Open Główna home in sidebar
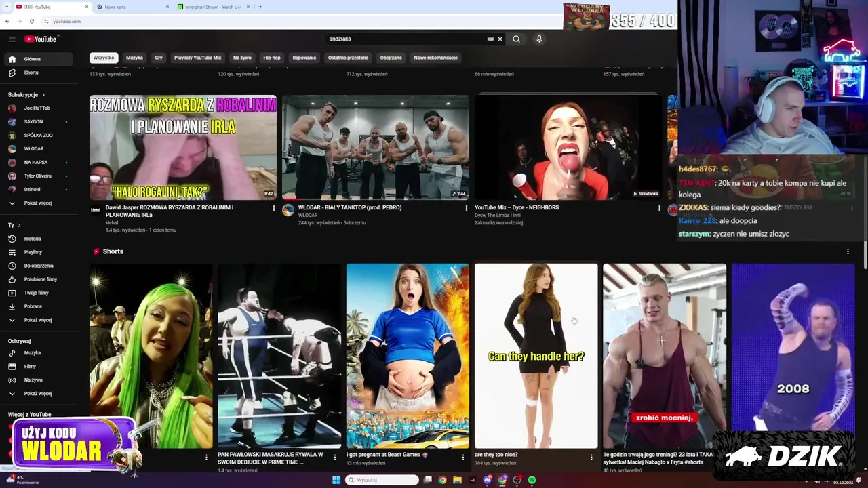868x488 pixels. pos(37,59)
